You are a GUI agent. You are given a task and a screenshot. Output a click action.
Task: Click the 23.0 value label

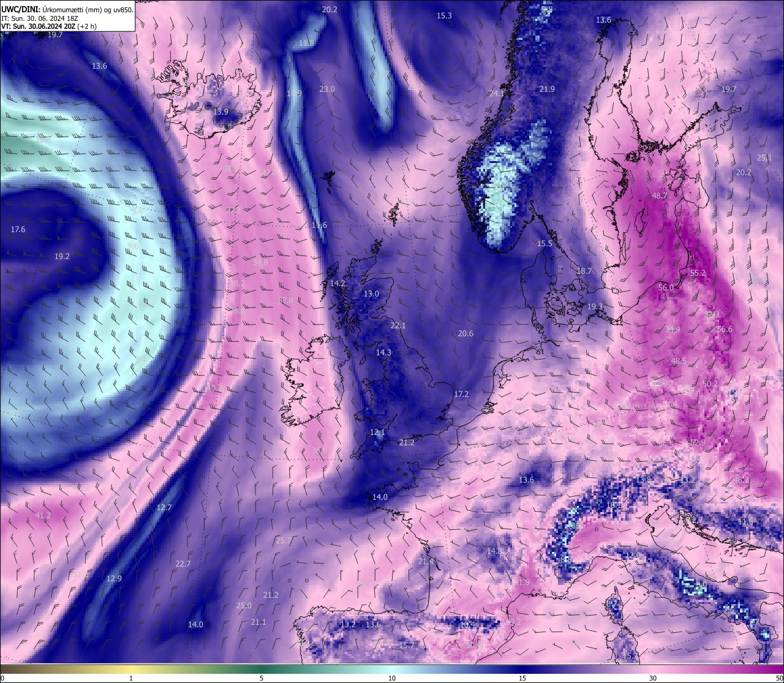[327, 89]
